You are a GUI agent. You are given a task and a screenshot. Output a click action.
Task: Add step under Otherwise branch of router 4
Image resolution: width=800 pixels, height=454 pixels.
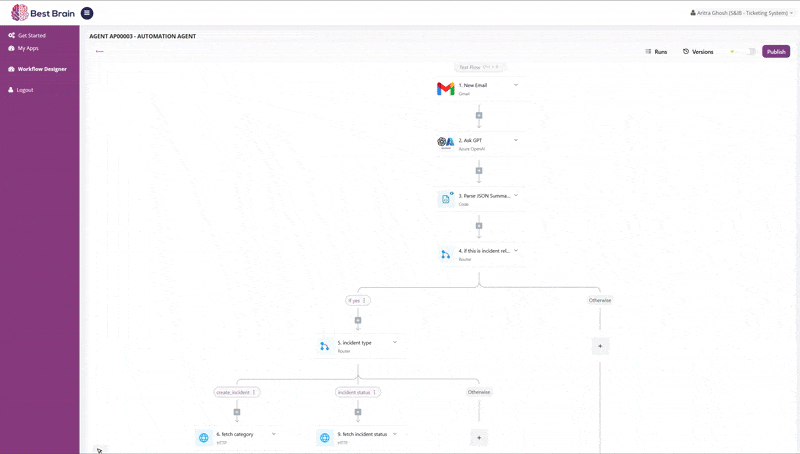click(600, 346)
